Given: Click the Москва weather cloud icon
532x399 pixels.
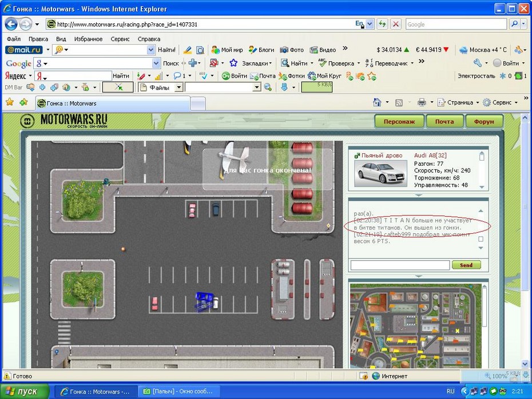Looking at the screenshot, I should point(463,50).
